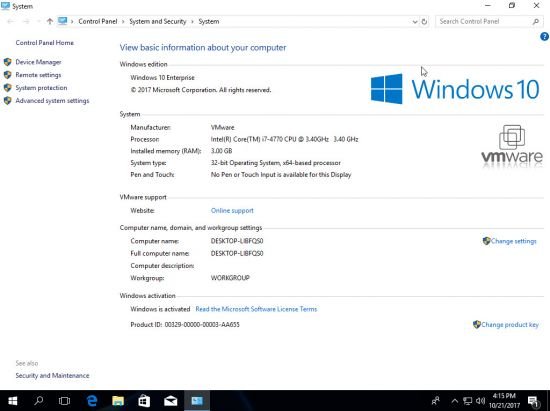
Task: Click Change settings for computer name
Action: tap(514, 241)
